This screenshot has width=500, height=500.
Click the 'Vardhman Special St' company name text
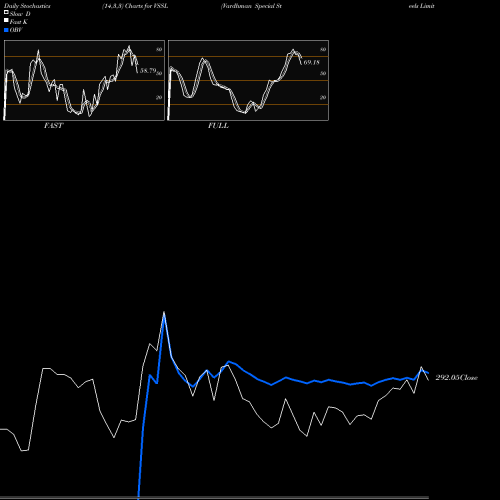point(251,6)
